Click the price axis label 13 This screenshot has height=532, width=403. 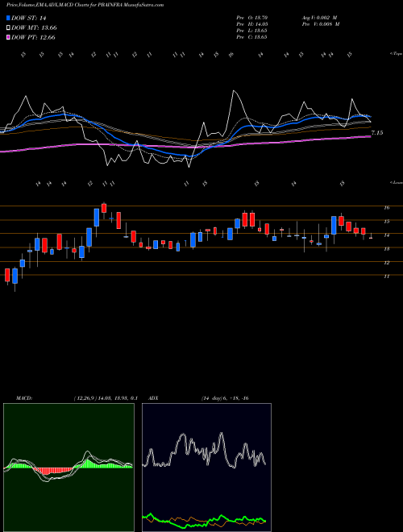(x=387, y=249)
